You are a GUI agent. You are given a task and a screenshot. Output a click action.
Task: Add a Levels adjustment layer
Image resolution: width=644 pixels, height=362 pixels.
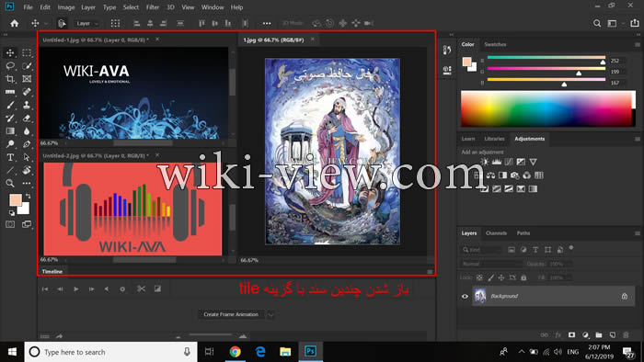pos(497,162)
